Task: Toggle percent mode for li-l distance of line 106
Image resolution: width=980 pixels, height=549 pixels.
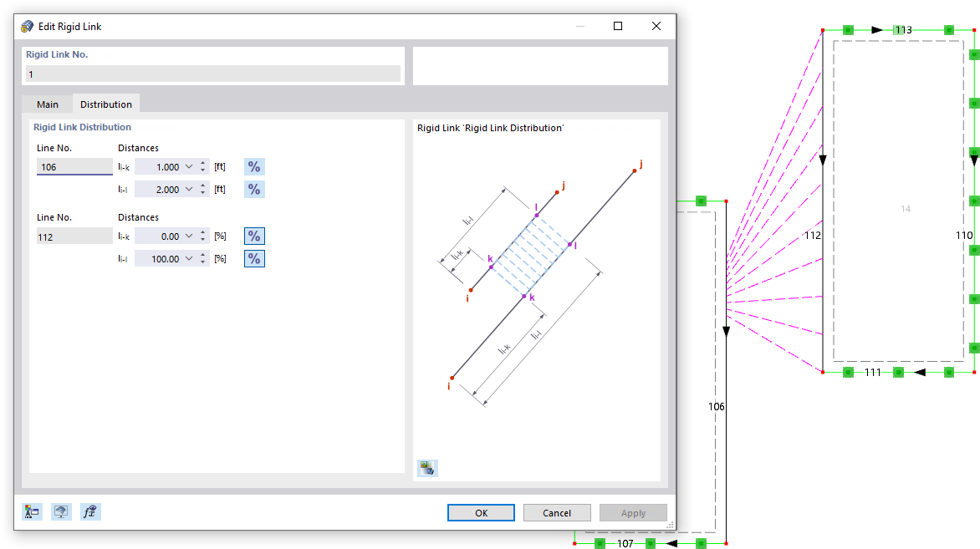Action: [254, 189]
